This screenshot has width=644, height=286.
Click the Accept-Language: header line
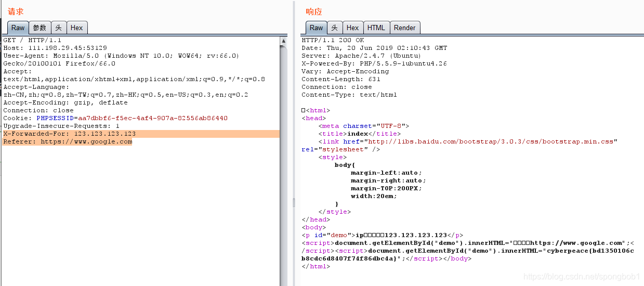click(x=36, y=87)
